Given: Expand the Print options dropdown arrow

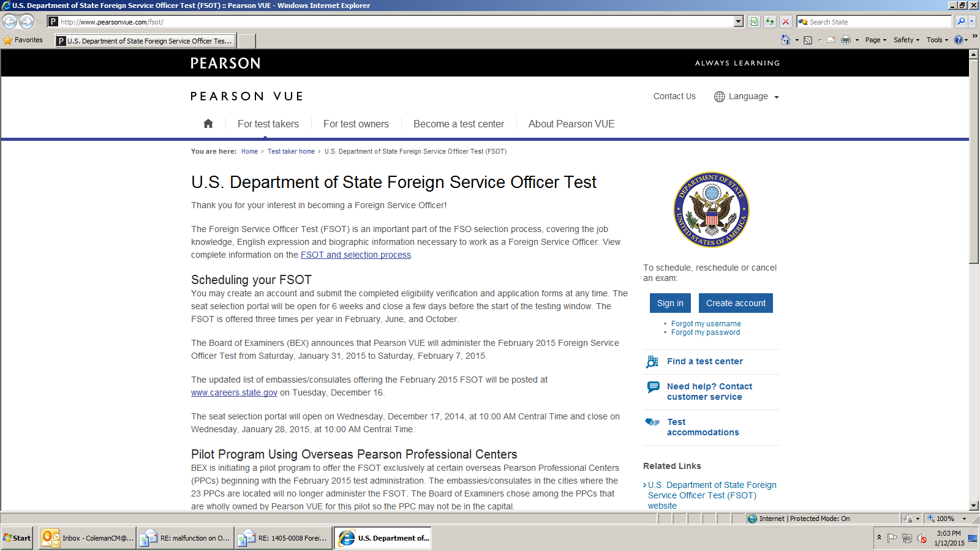Looking at the screenshot, I should point(857,40).
